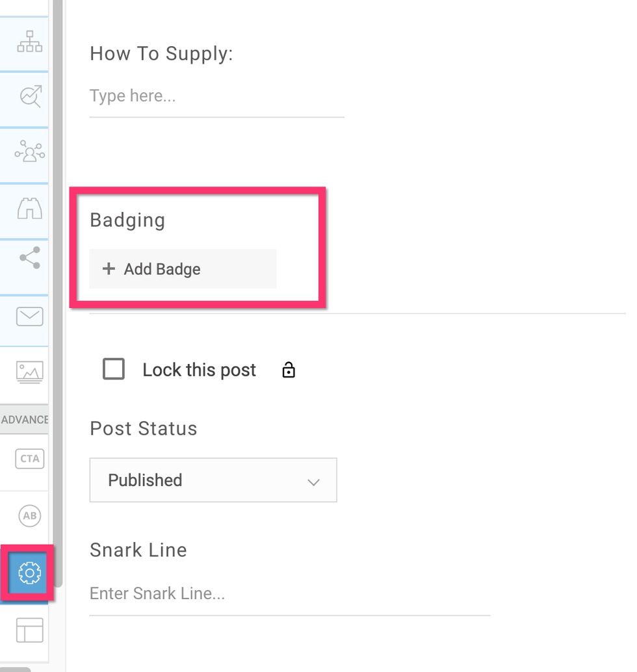Click the gear settings sidebar icon
This screenshot has height=672, width=637.
30,573
